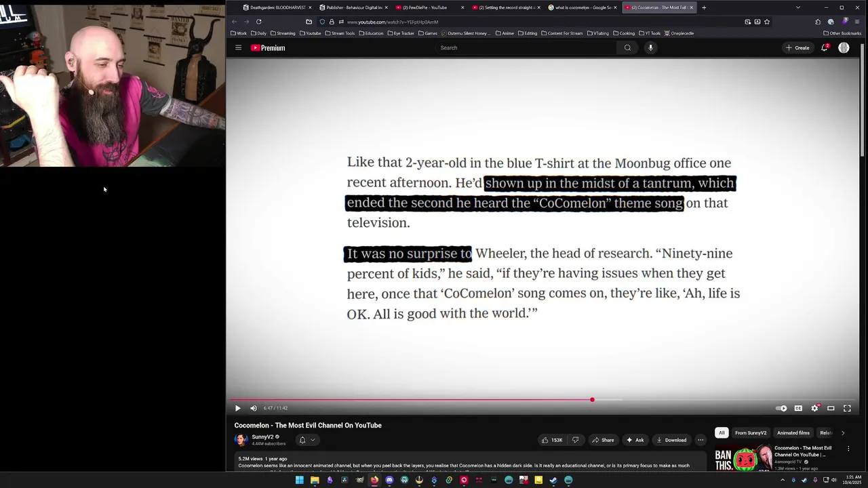
Task: Click the Share button
Action: pos(603,440)
